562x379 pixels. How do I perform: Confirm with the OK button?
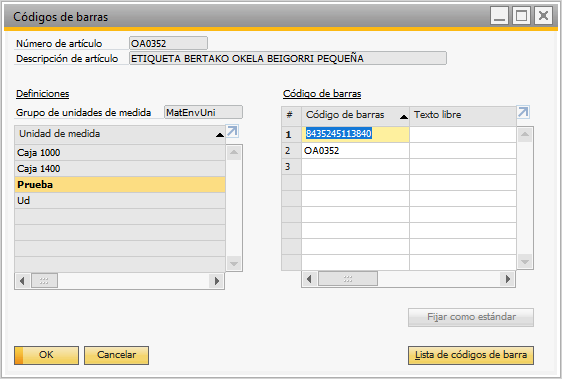(x=46, y=355)
